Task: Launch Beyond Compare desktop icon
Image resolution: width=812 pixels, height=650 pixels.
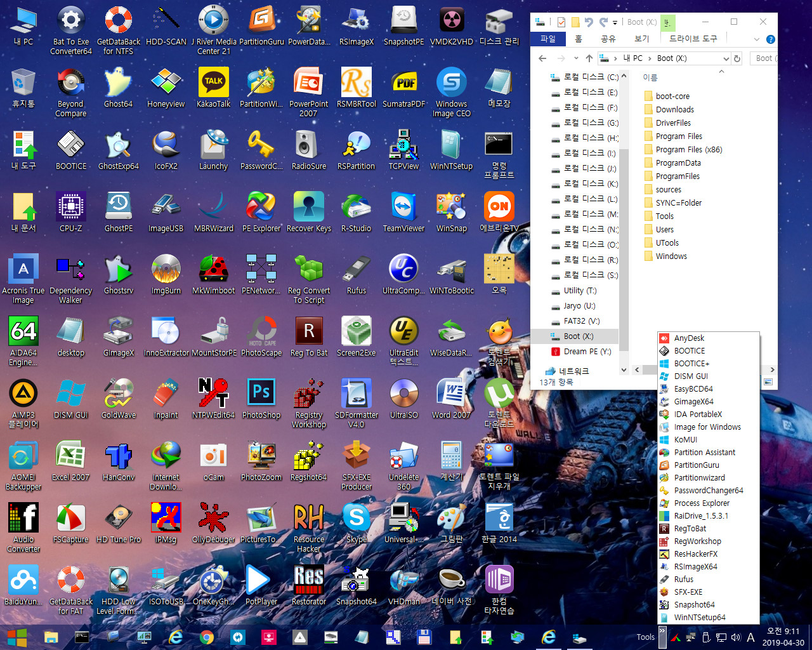Action: (71, 93)
